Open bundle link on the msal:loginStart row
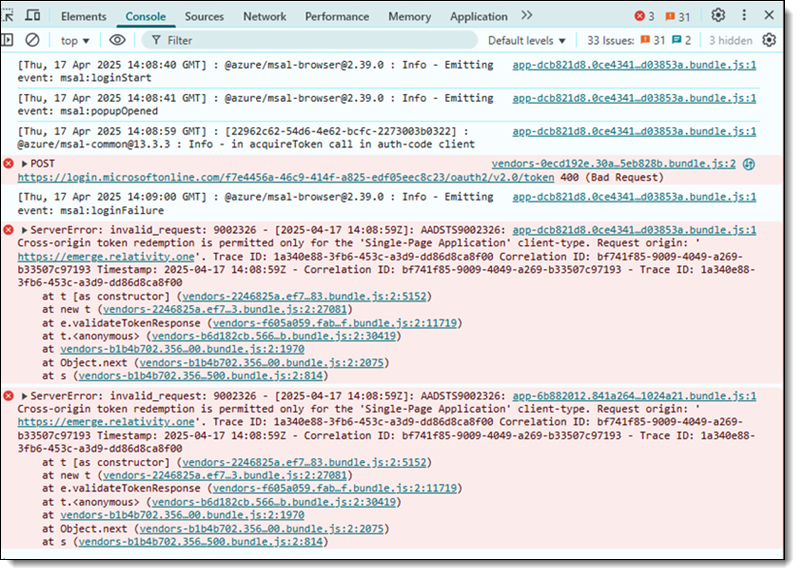 (634, 65)
